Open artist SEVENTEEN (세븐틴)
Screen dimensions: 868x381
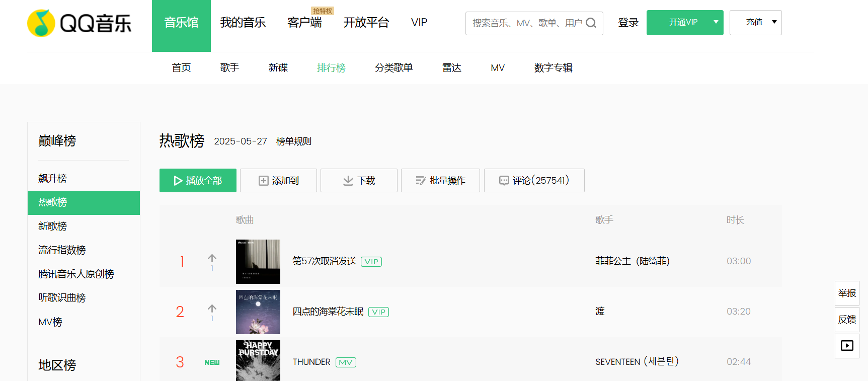pyautogui.click(x=637, y=362)
